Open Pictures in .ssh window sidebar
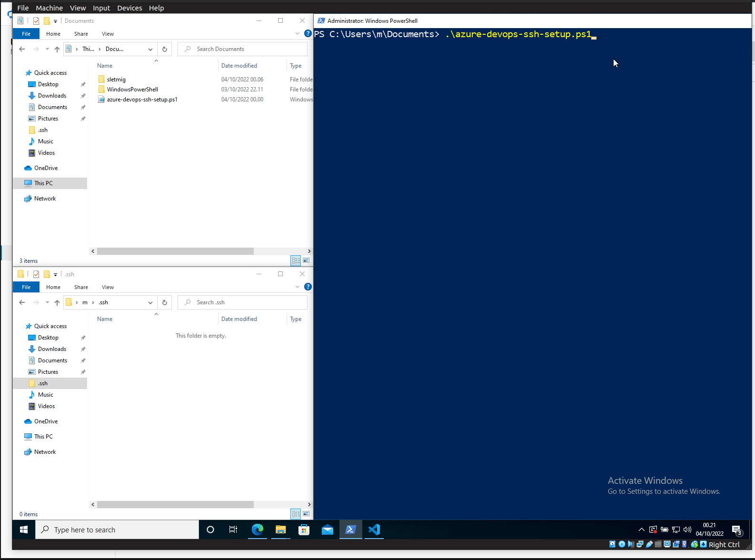The width and height of the screenshot is (755, 560). click(x=48, y=372)
